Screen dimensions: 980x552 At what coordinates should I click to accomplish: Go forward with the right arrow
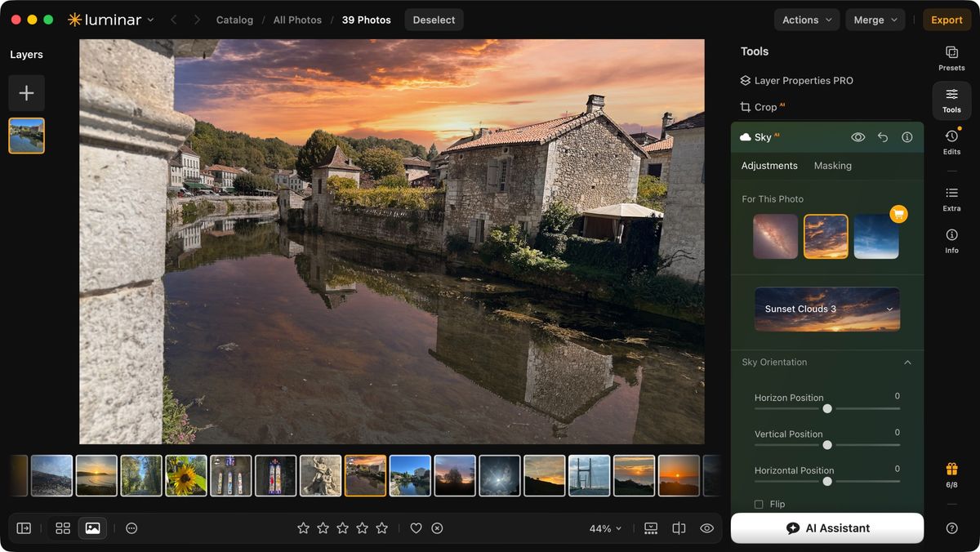click(x=197, y=20)
